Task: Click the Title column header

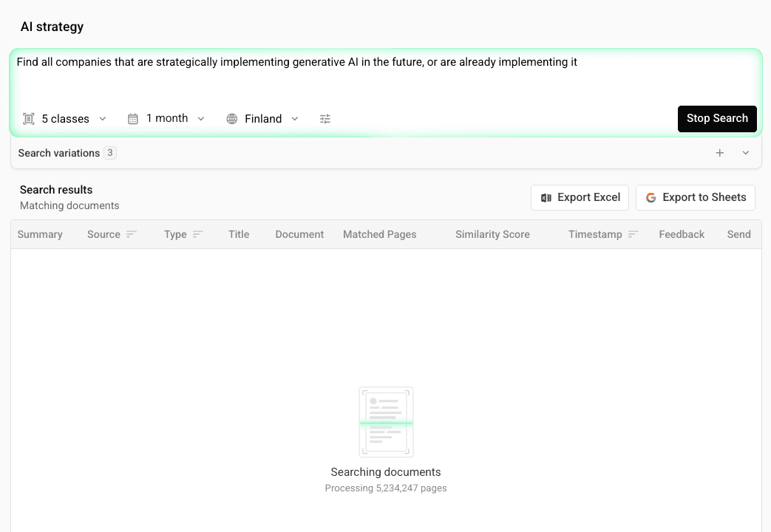Action: 239,234
